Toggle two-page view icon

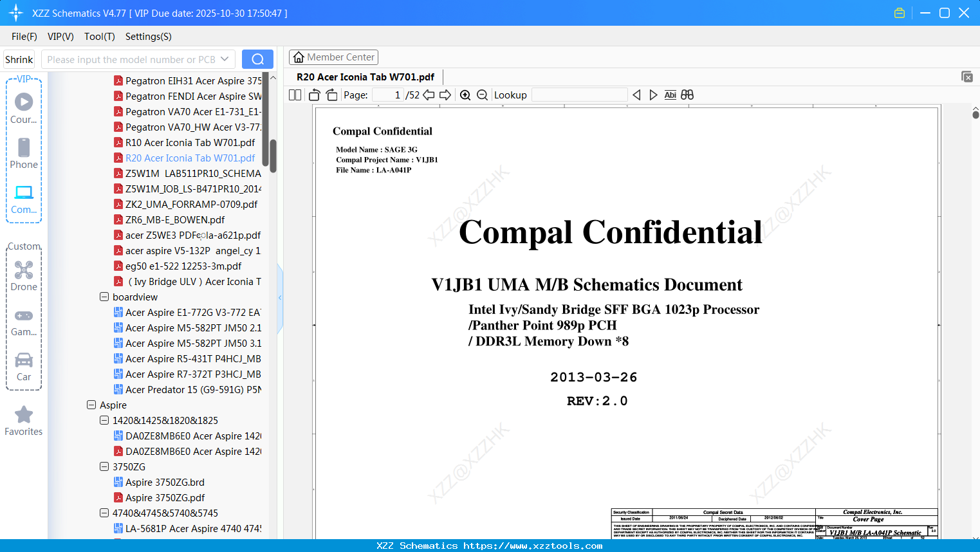tap(295, 95)
